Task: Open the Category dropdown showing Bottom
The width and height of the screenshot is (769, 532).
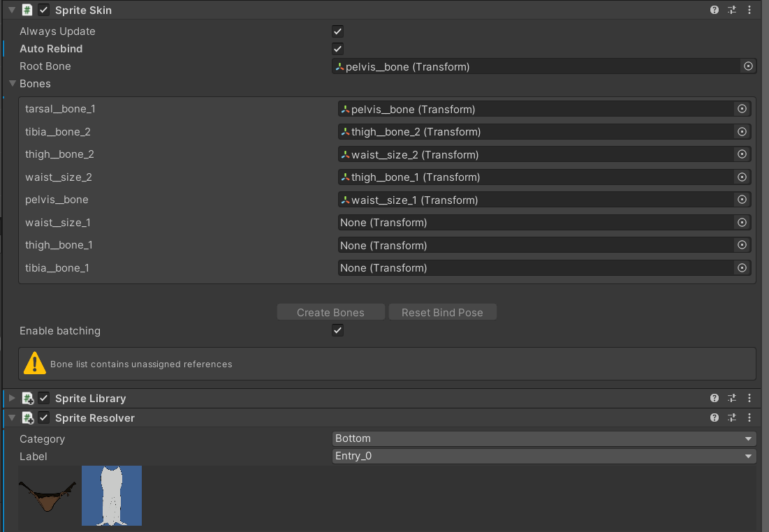Action: pos(543,438)
